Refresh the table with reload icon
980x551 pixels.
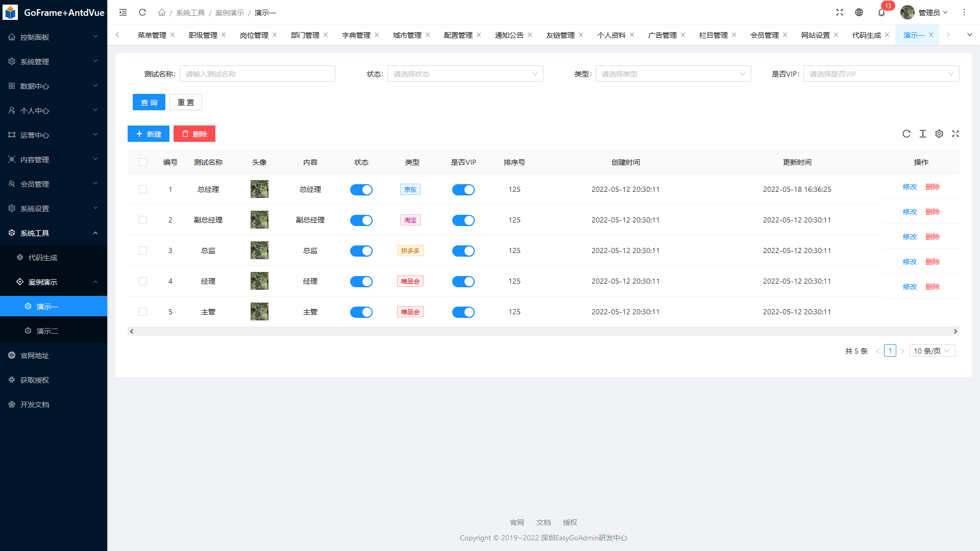(906, 134)
